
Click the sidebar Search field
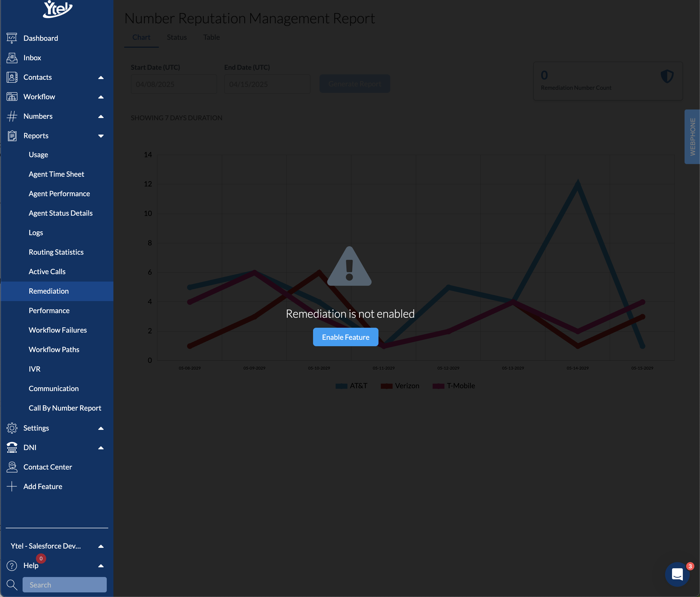coord(64,585)
